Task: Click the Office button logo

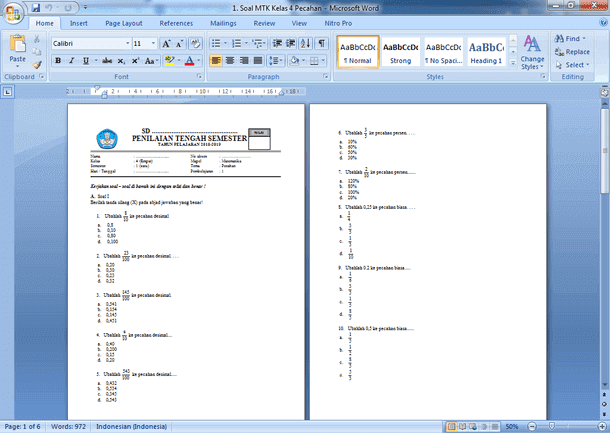Action: point(13,13)
